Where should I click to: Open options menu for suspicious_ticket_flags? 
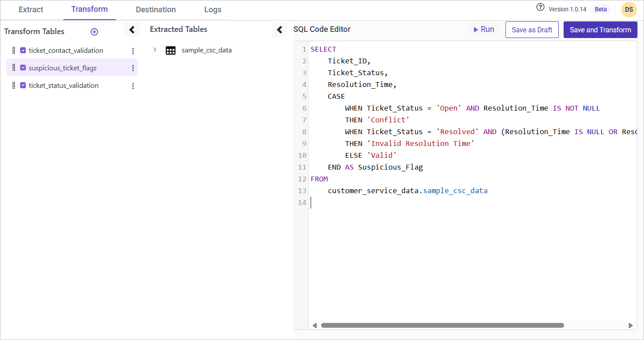coord(133,68)
